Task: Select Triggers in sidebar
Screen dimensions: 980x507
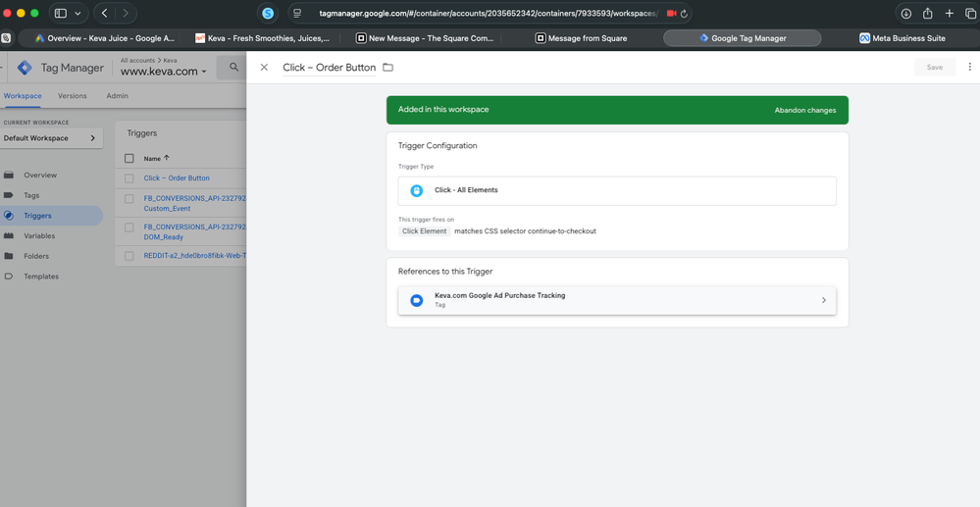Action: [x=37, y=216]
